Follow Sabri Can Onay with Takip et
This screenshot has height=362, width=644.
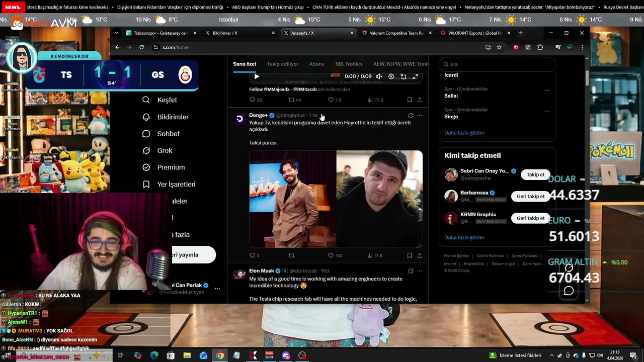pos(535,174)
